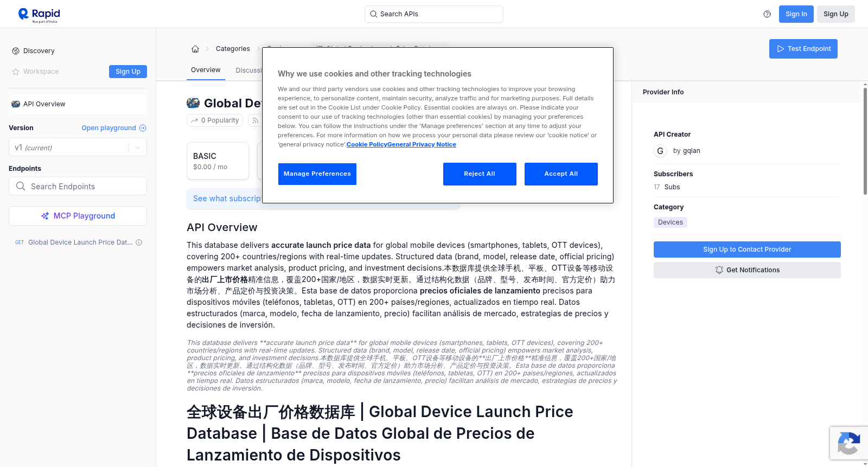Click the Rapid logo in header
Viewport: 868px width, 467px height.
[x=39, y=15]
